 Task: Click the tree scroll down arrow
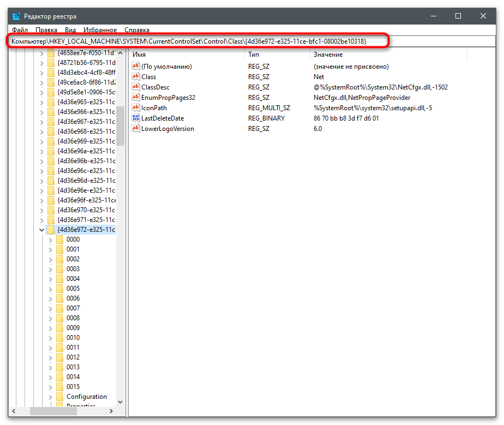click(x=120, y=402)
